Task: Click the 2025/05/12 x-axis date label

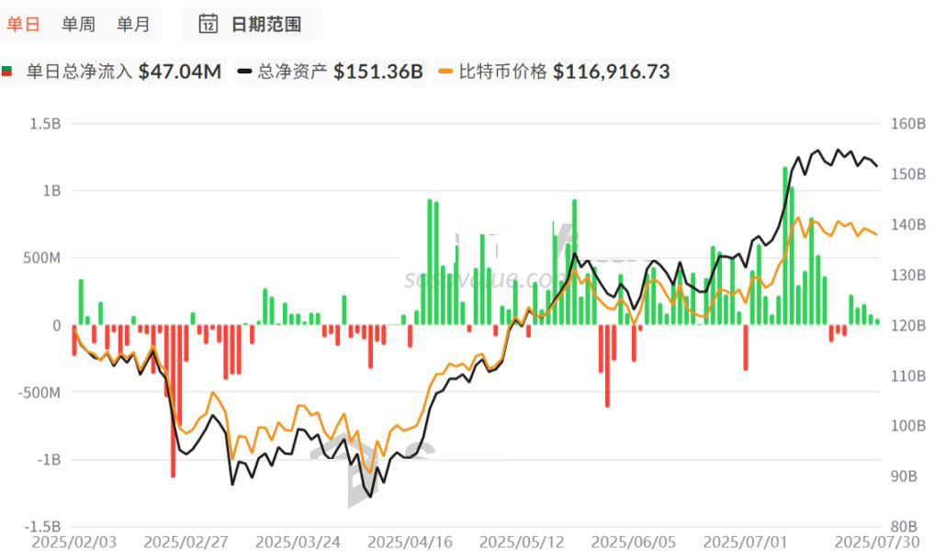Action: 522,543
